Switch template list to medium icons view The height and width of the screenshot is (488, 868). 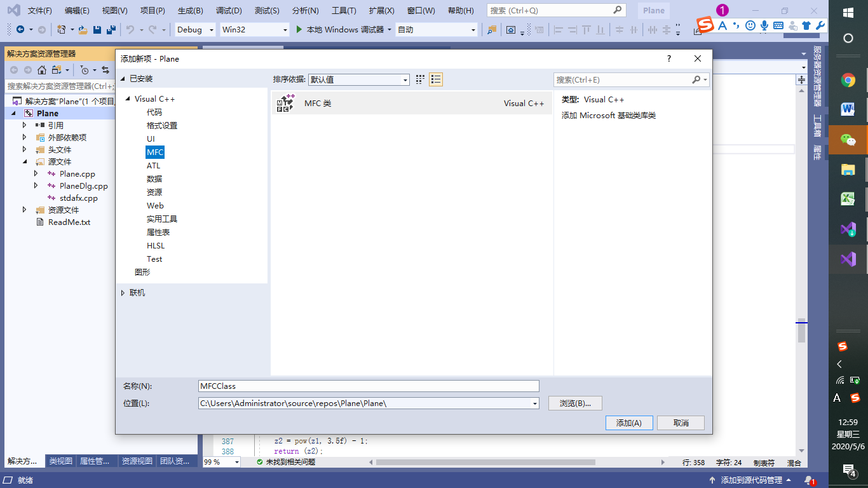(x=420, y=79)
